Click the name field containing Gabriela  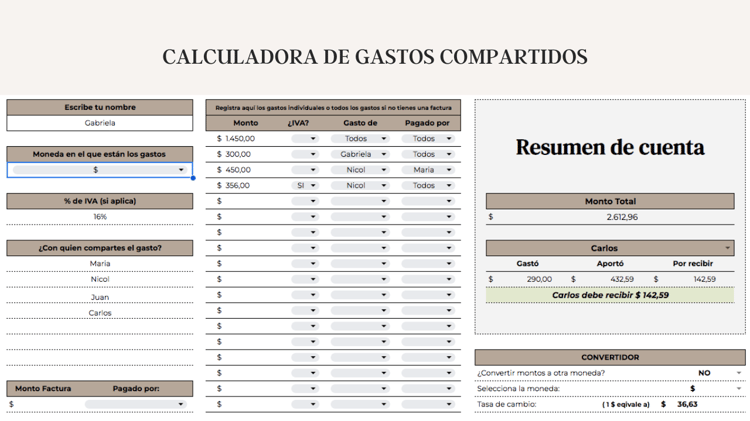pyautogui.click(x=99, y=123)
